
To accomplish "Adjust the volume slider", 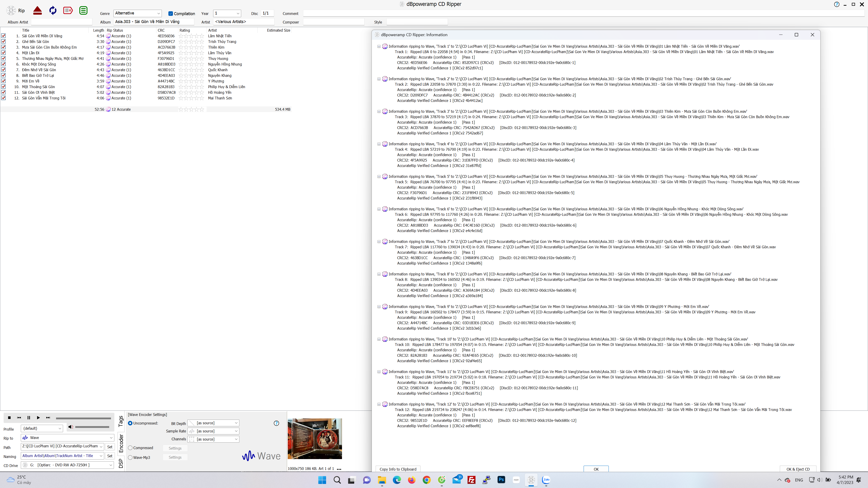I will point(92,427).
